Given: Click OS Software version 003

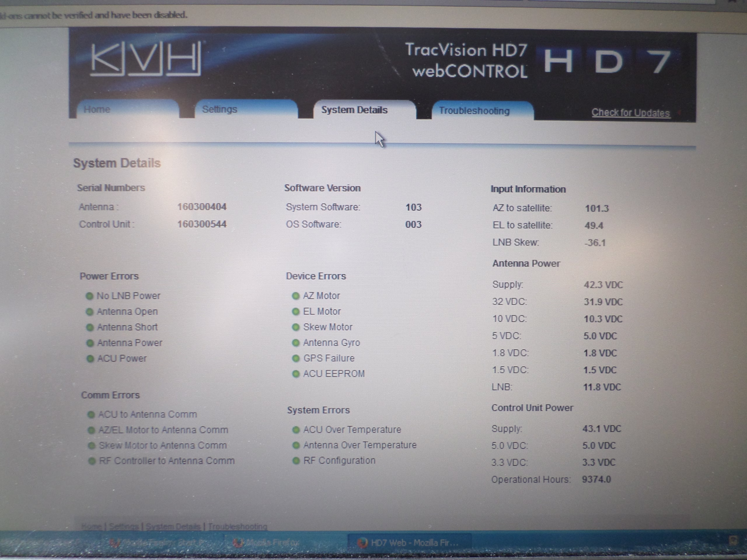Looking at the screenshot, I should [413, 225].
